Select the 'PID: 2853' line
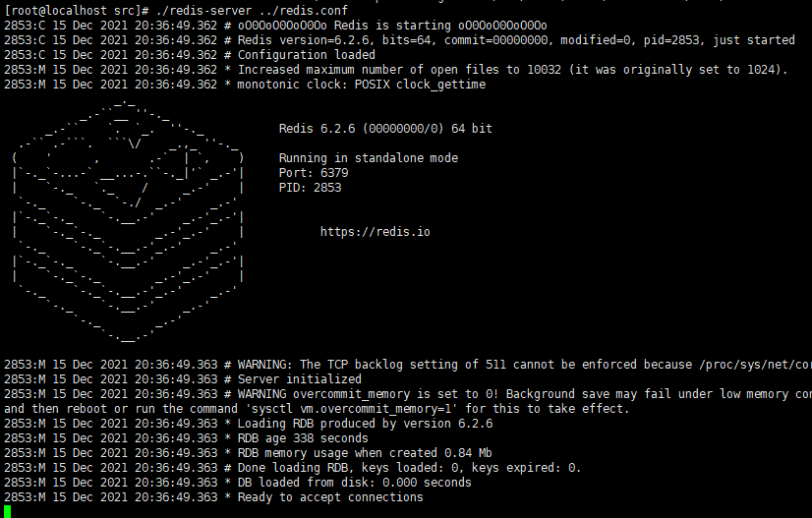This screenshot has width=812, height=518. [x=310, y=188]
